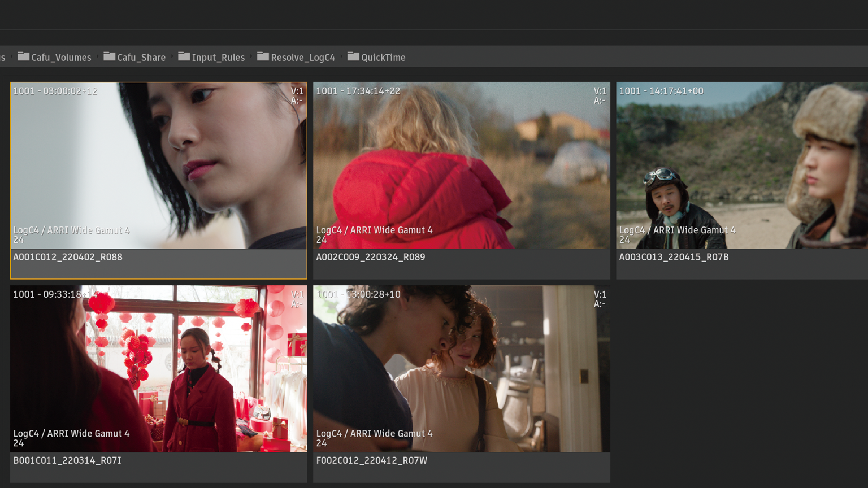Image resolution: width=868 pixels, height=488 pixels.
Task: Click the Cafu_Volumes folder icon
Action: (x=23, y=56)
